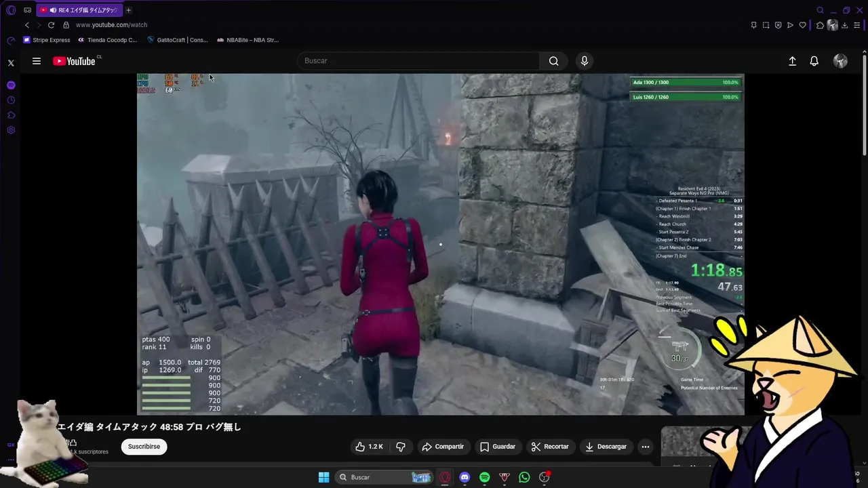This screenshot has height=488, width=868.
Task: Focus the Windows taskbar Buscar search
Action: coord(384,477)
